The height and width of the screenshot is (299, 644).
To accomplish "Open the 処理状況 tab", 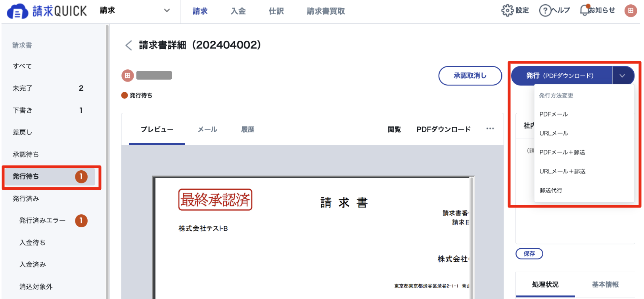I will pyautogui.click(x=545, y=284).
